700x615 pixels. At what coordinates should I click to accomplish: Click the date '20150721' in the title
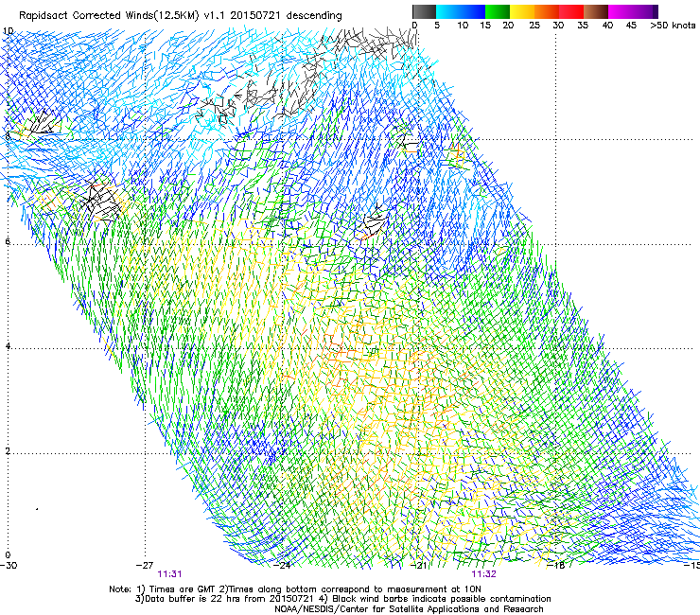tap(255, 16)
